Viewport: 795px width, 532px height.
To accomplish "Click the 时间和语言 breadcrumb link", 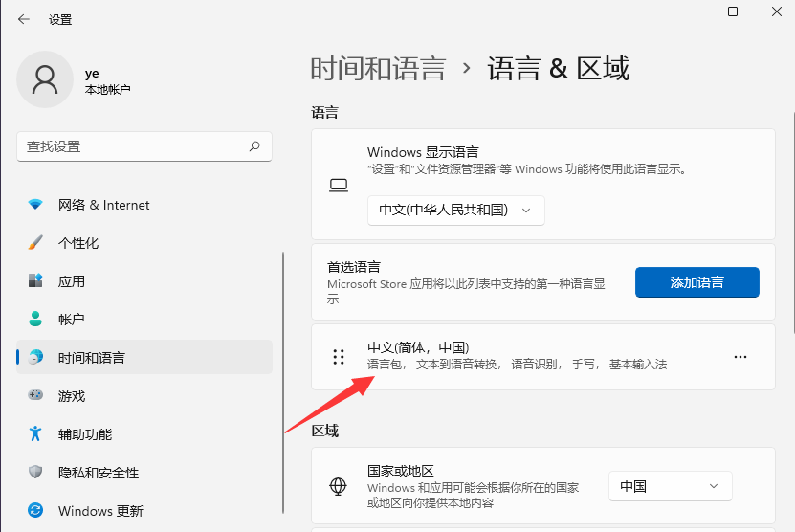I will 378,69.
